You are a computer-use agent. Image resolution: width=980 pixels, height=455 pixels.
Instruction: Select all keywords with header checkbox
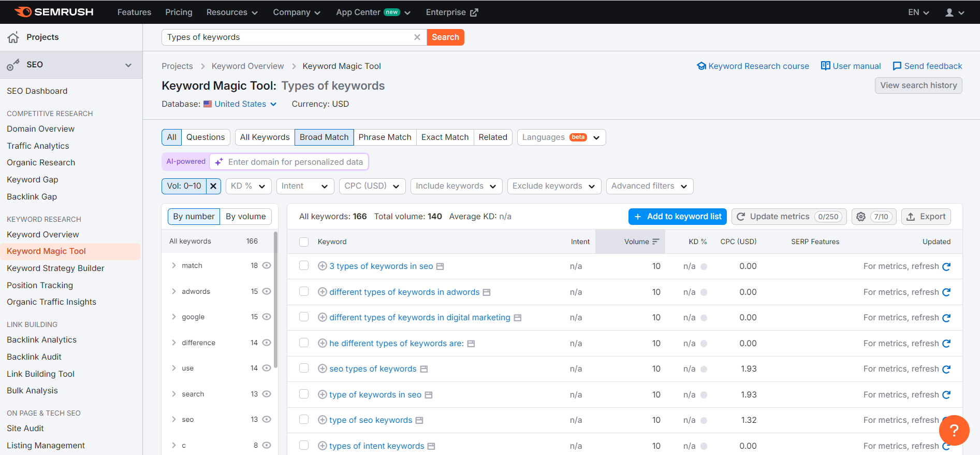[304, 241]
